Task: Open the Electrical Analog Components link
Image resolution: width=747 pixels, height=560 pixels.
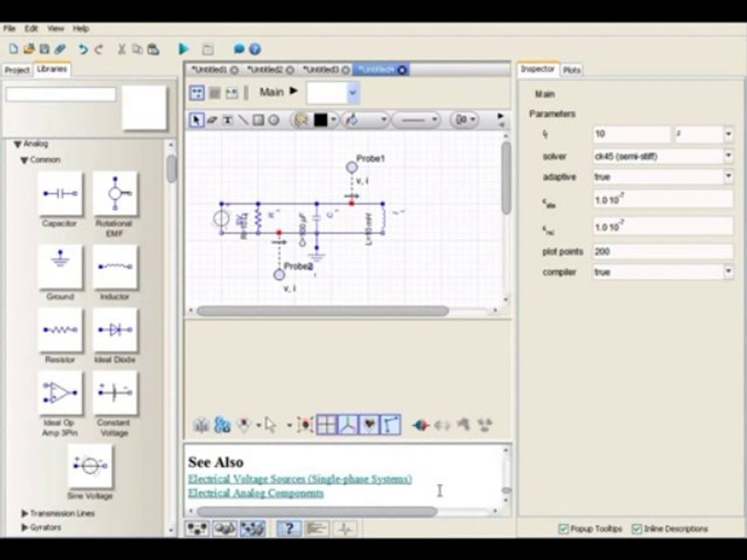Action: pyautogui.click(x=256, y=493)
